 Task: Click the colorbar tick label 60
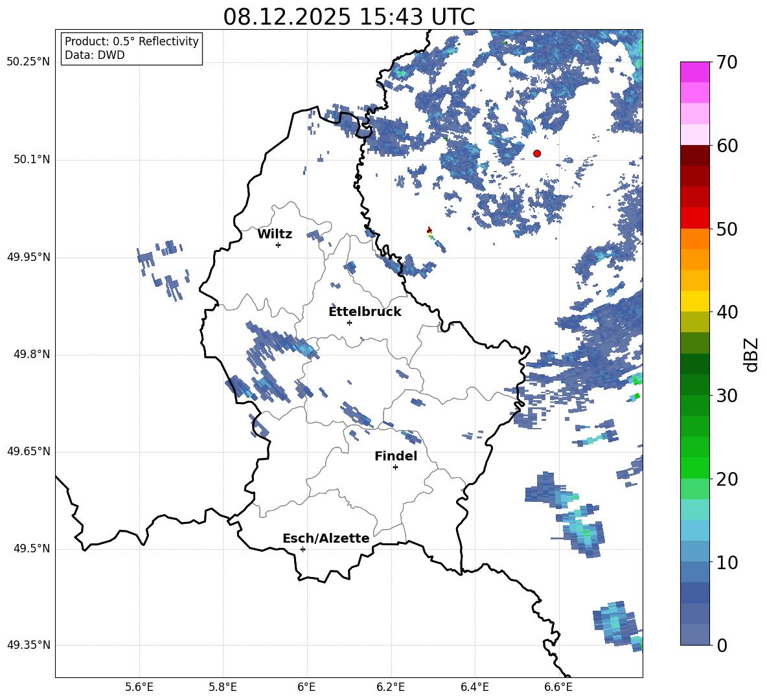727,146
